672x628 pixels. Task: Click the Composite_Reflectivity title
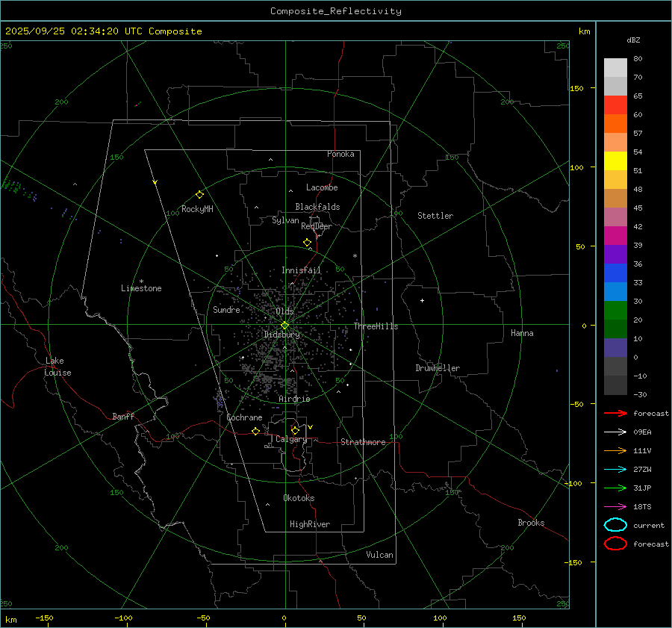pos(335,11)
